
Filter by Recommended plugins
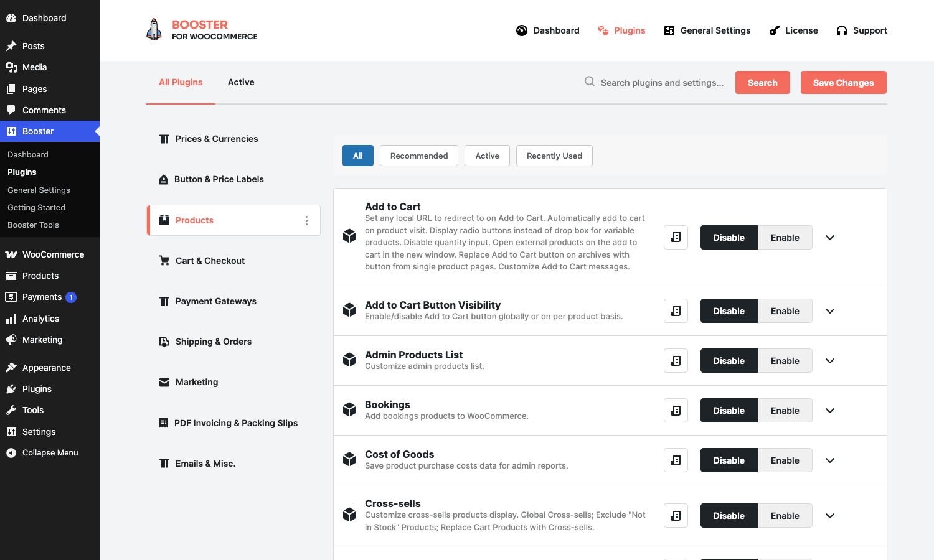tap(419, 156)
